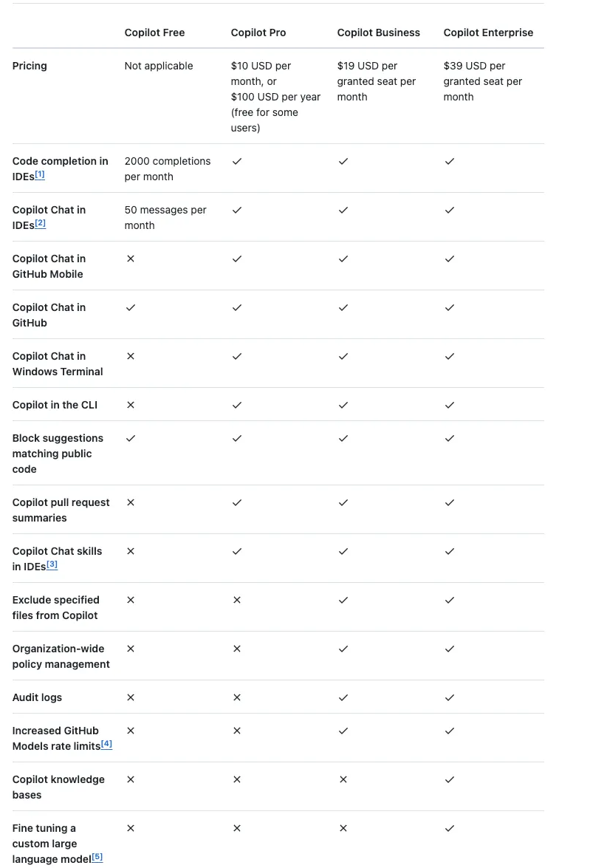Click the Copilot Free cross for GitHub Mobile chat
Screen dimensions: 590x868
point(131,259)
